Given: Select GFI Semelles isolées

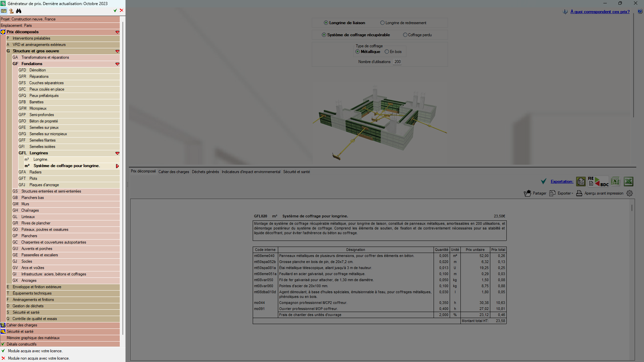Looking at the screenshot, I should pos(69,147).
